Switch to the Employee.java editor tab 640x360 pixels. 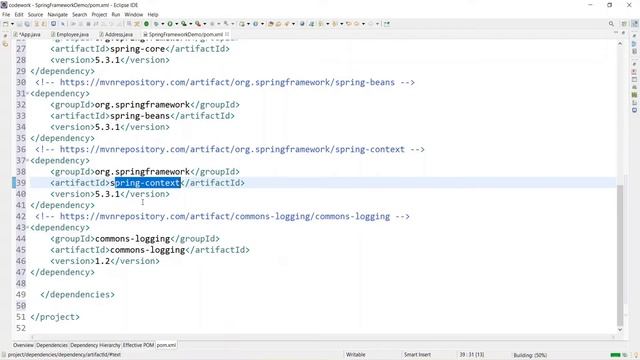70,34
